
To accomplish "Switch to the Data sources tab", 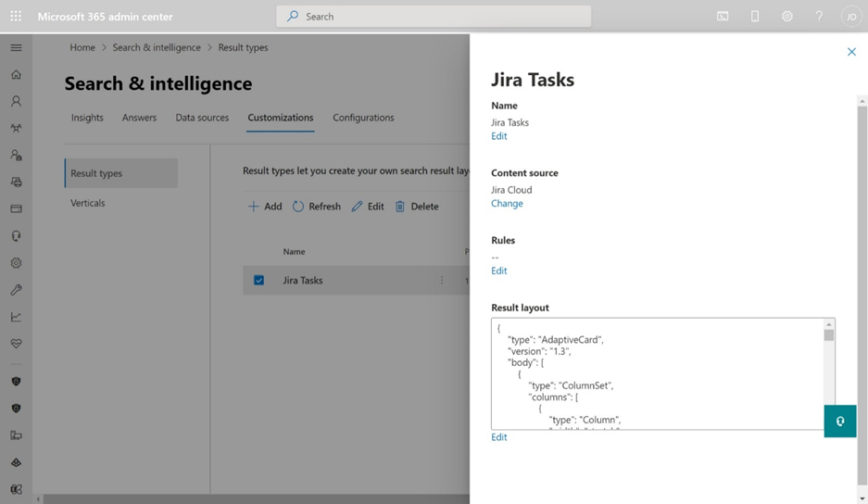I will click(202, 118).
